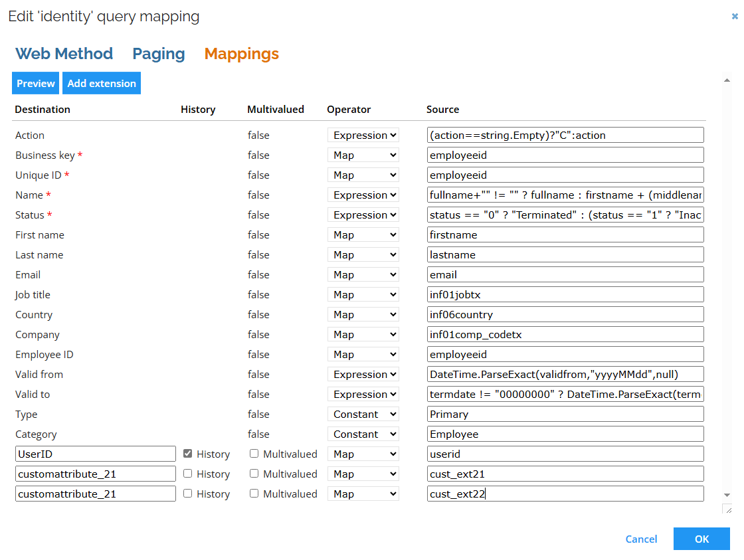Enable Multivalued on the cust_ext22 row

(x=254, y=494)
